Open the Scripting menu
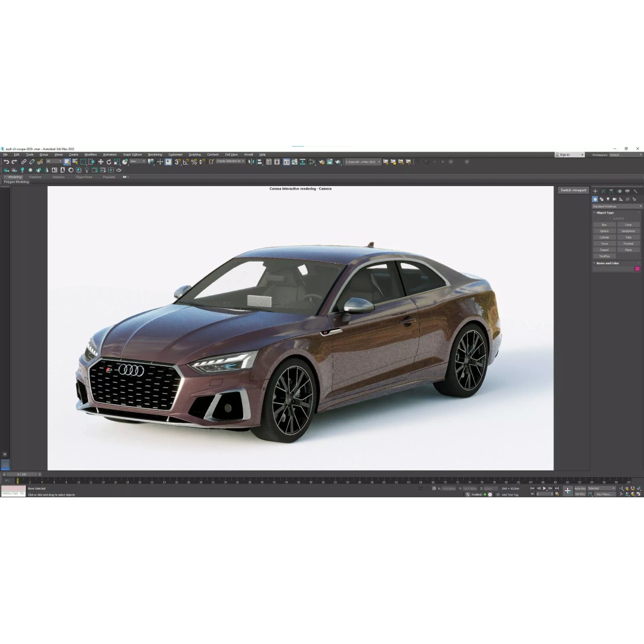This screenshot has width=644, height=644. click(194, 155)
